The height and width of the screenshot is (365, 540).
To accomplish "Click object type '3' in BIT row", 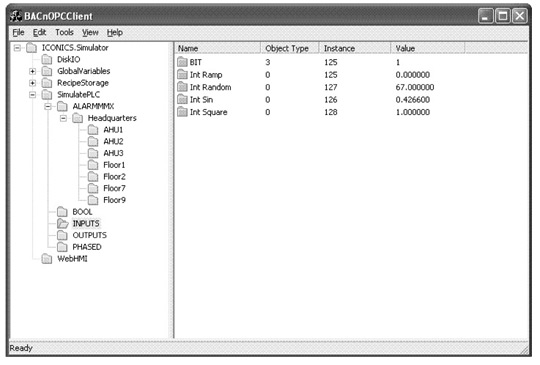I will [x=268, y=62].
